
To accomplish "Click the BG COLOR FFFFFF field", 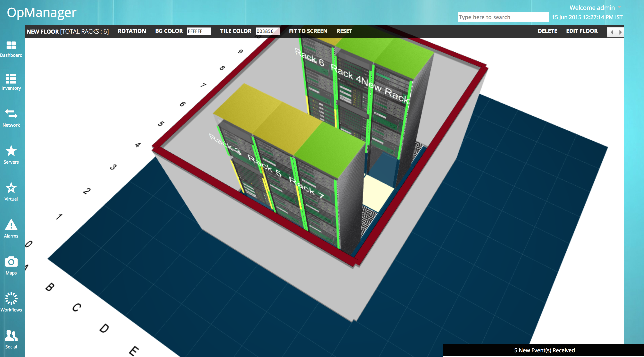I will tap(199, 31).
